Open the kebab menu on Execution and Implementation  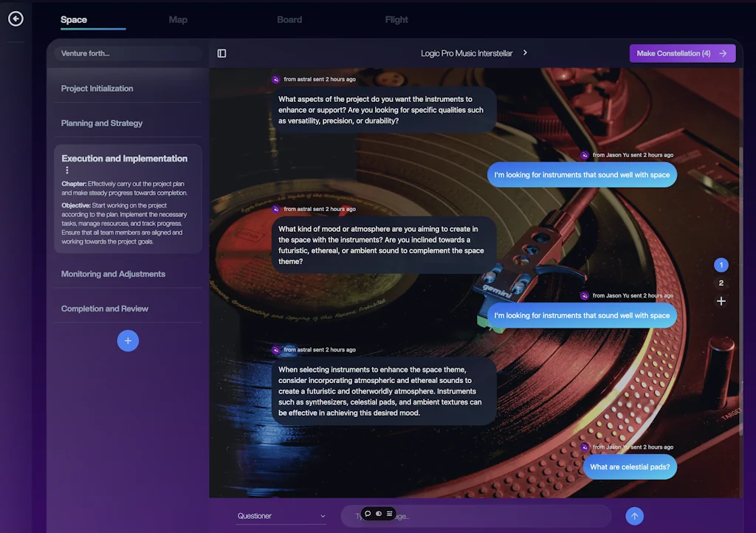[67, 170]
